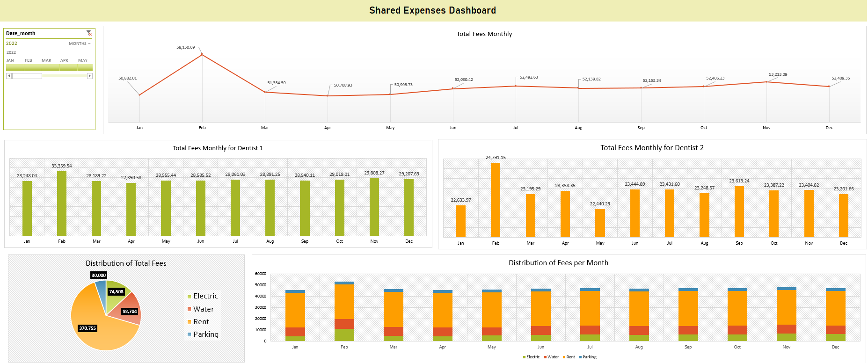
Task: Open the MONTHS time level dropdown
Action: coord(80,44)
